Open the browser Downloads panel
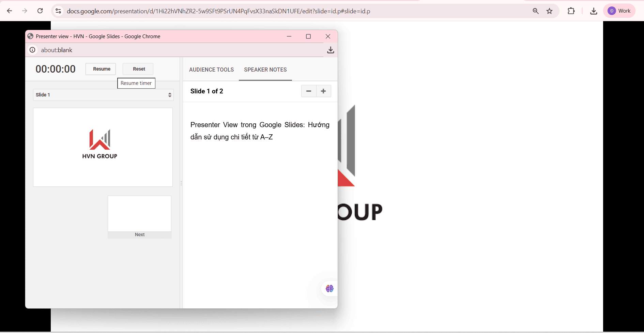644x333 pixels. pyautogui.click(x=594, y=11)
